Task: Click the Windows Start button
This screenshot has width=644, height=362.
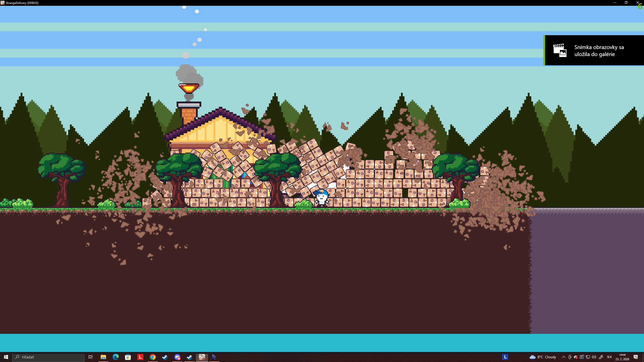Action: coord(6,357)
